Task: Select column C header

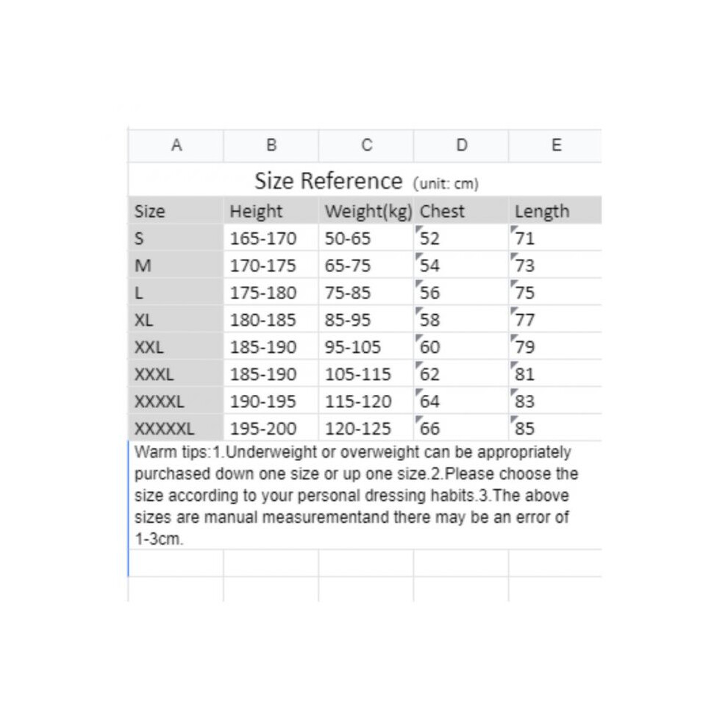Action: click(366, 146)
